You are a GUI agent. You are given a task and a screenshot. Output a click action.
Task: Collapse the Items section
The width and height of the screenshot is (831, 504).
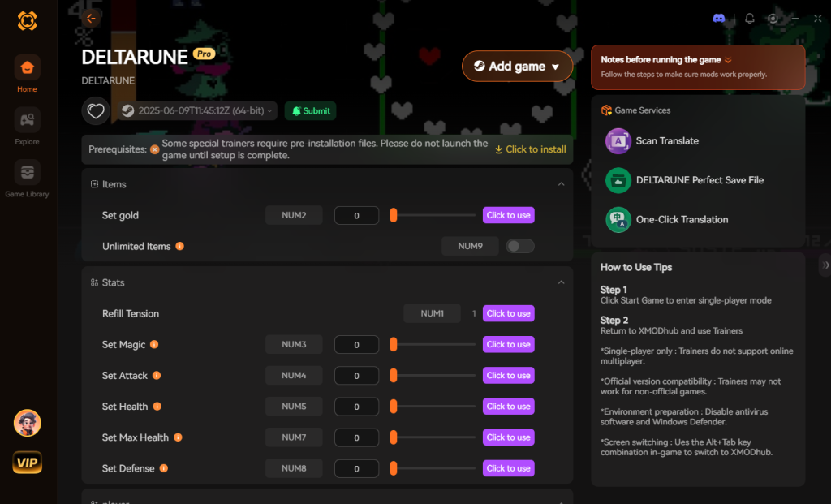coord(562,184)
